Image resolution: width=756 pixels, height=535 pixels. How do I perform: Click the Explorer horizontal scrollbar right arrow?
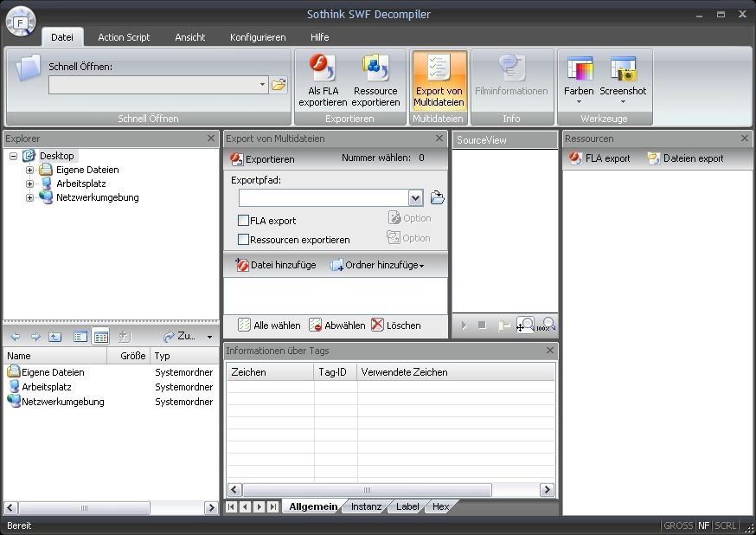click(x=211, y=507)
